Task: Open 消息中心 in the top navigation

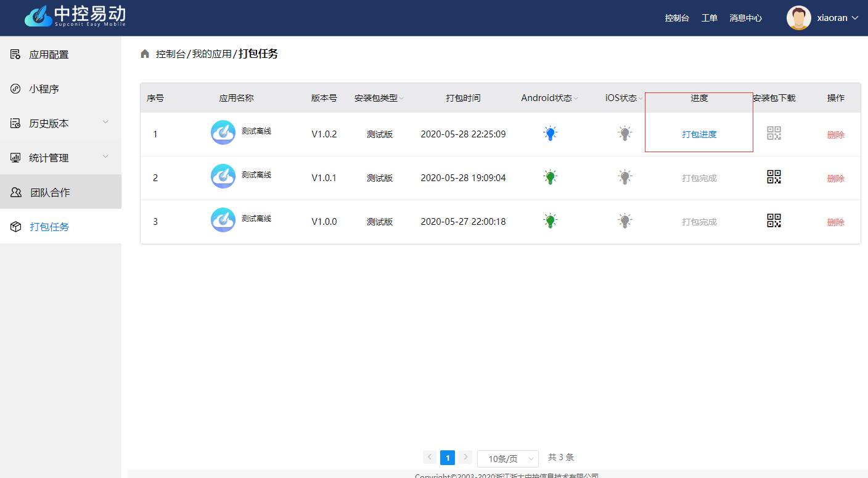Action: coord(745,18)
